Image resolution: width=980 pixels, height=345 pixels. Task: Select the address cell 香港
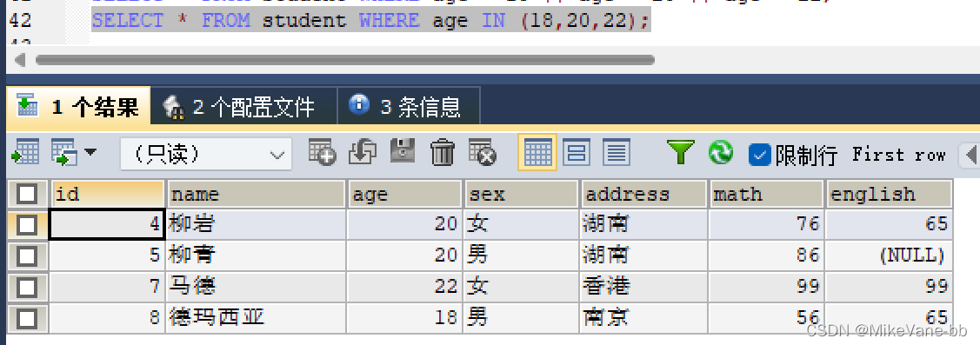pos(643,287)
